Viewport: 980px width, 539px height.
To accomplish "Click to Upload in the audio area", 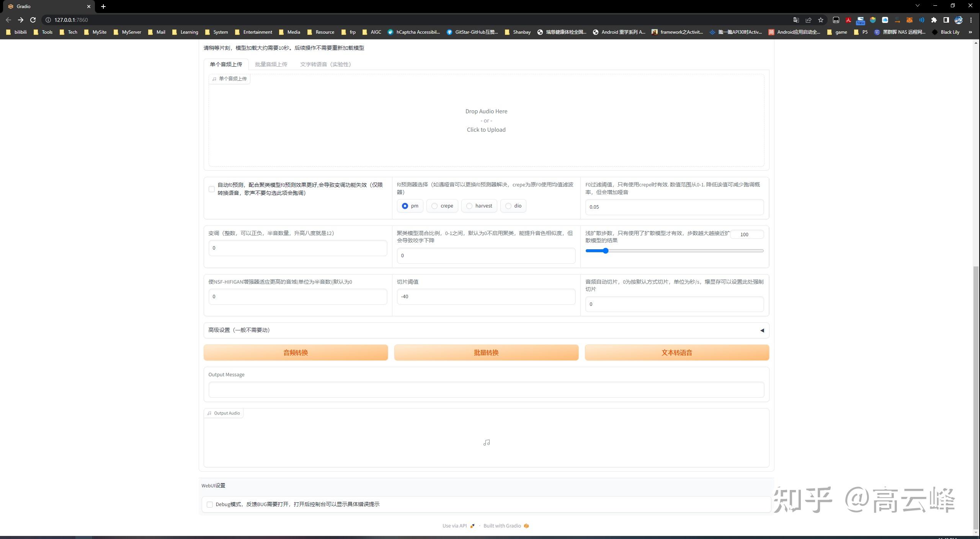I will [486, 129].
